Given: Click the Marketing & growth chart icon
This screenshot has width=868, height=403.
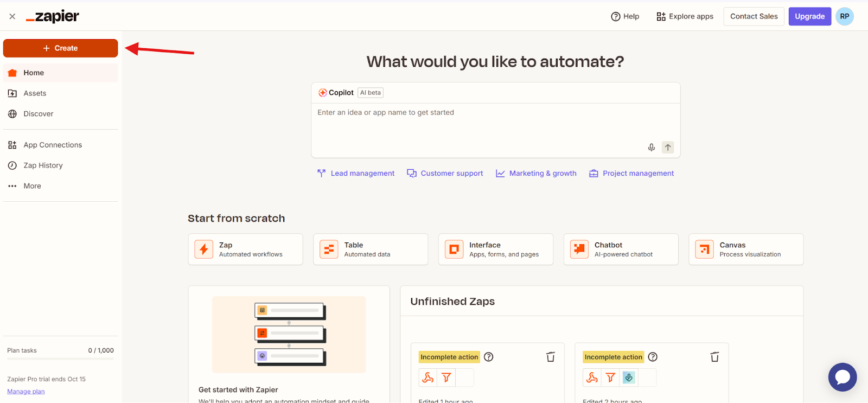Looking at the screenshot, I should tap(500, 174).
